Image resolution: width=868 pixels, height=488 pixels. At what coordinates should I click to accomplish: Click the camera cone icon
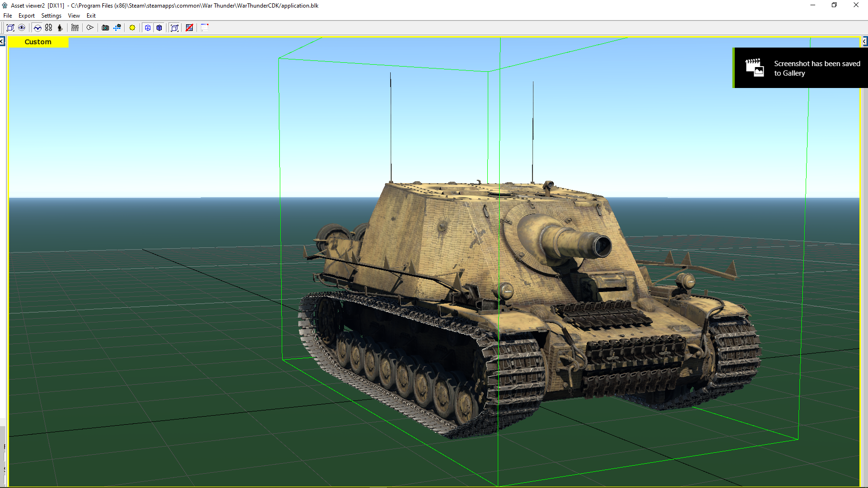coord(90,28)
